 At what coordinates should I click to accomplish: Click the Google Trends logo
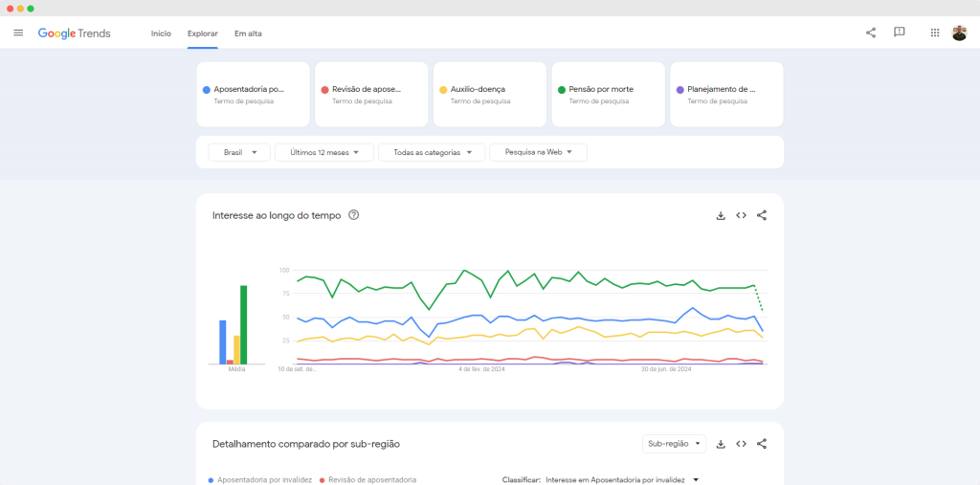(x=75, y=33)
